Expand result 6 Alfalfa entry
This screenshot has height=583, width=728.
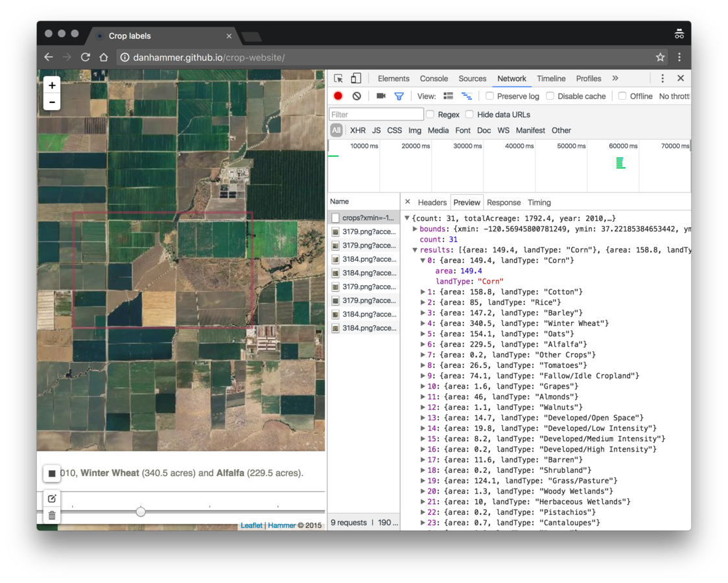[x=423, y=344]
